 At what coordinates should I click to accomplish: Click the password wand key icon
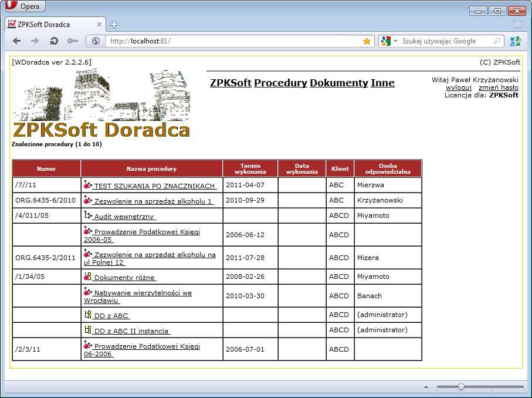coord(72,41)
